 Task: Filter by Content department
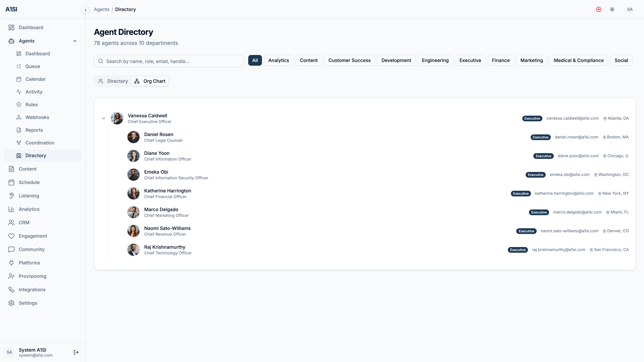click(309, 61)
